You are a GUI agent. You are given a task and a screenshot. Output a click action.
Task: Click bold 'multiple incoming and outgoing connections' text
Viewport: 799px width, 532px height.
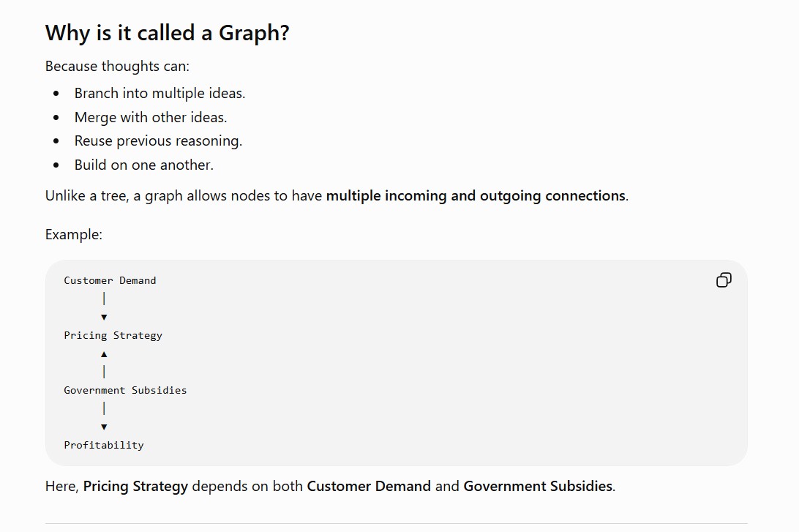tap(476, 195)
